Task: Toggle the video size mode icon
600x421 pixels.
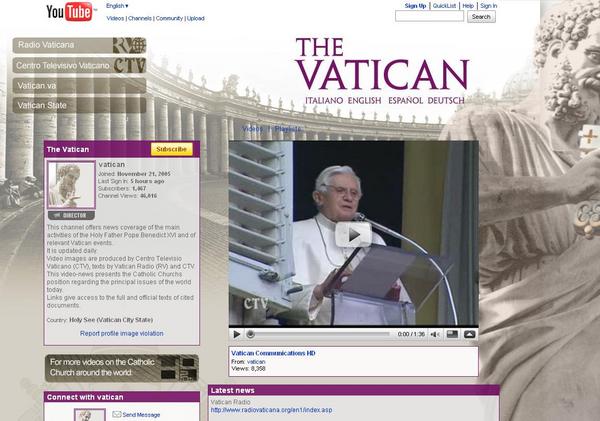Action: click(x=452, y=334)
